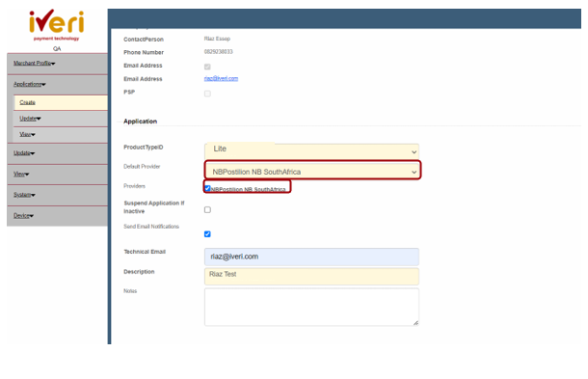Expand the System menu
Viewport: 588px width, 379px height.
coord(24,195)
